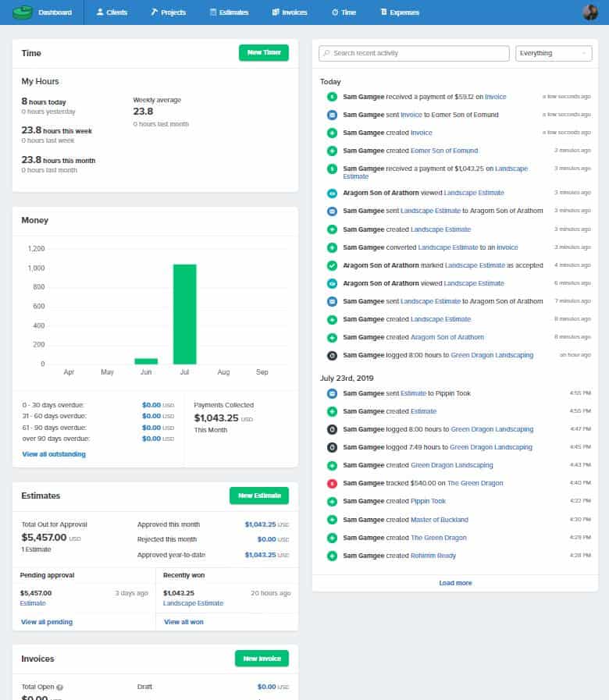609x700 pixels.
Task: Click Load more activity
Action: pyautogui.click(x=455, y=583)
